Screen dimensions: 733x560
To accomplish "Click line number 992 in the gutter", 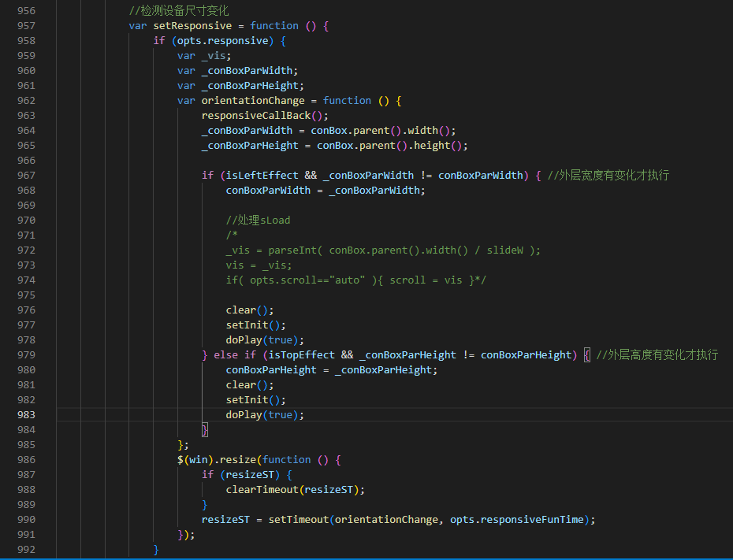I will tap(25, 549).
